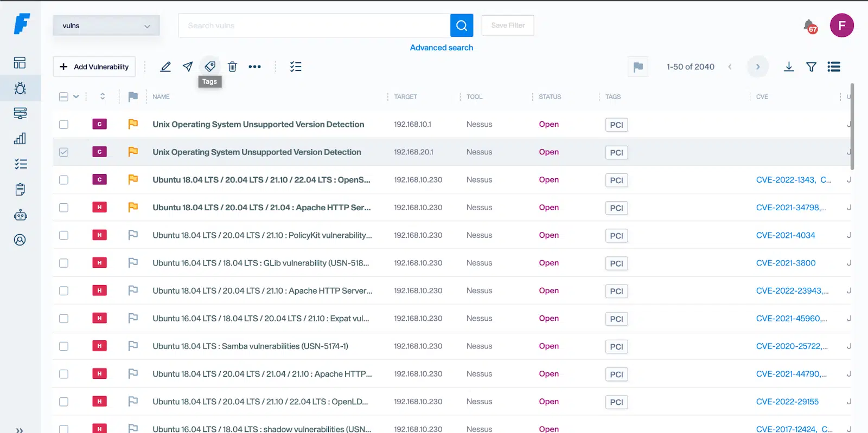Go to next page of results
This screenshot has width=868, height=433.
click(x=758, y=67)
